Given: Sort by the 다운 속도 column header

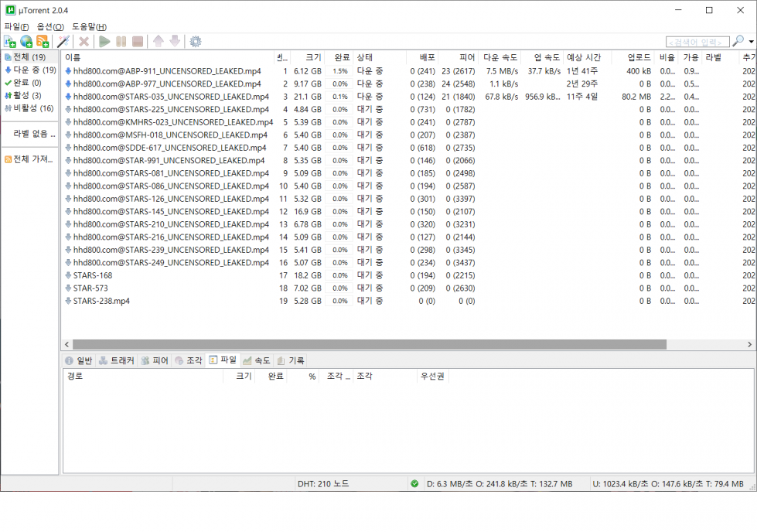Looking at the screenshot, I should tap(500, 57).
